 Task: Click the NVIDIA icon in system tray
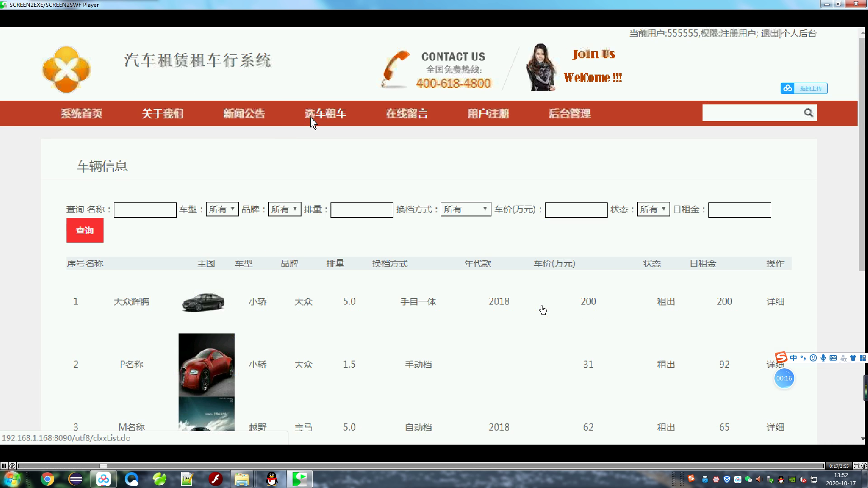(x=792, y=479)
